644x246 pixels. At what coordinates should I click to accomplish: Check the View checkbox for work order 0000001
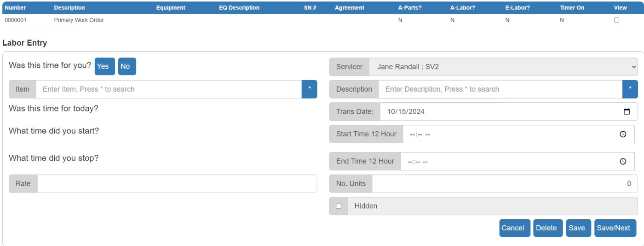click(x=616, y=20)
